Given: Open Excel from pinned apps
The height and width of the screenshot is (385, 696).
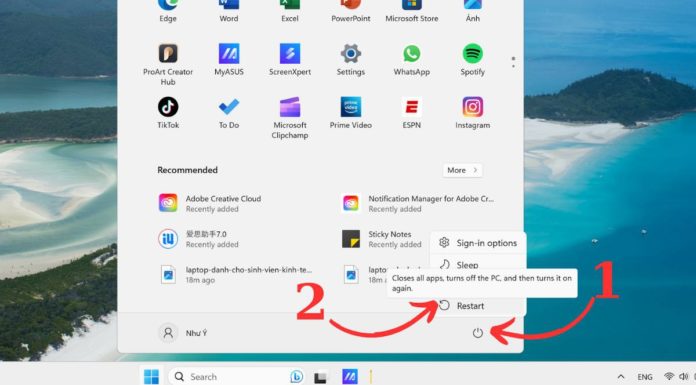Looking at the screenshot, I should pyautogui.click(x=290, y=11).
